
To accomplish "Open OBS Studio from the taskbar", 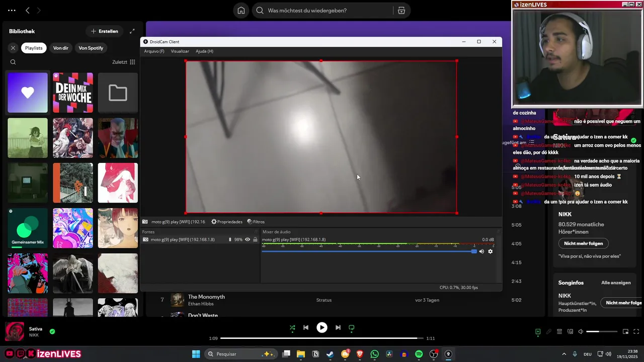I will [x=434, y=354].
